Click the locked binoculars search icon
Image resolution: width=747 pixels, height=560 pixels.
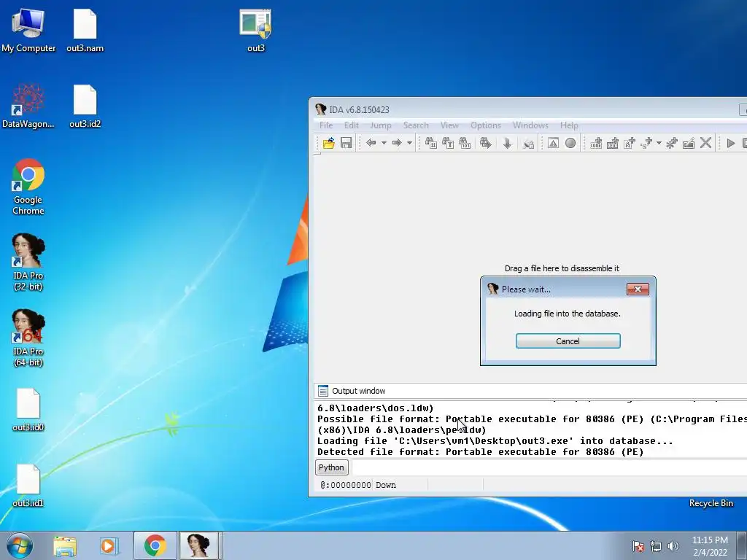(x=528, y=144)
